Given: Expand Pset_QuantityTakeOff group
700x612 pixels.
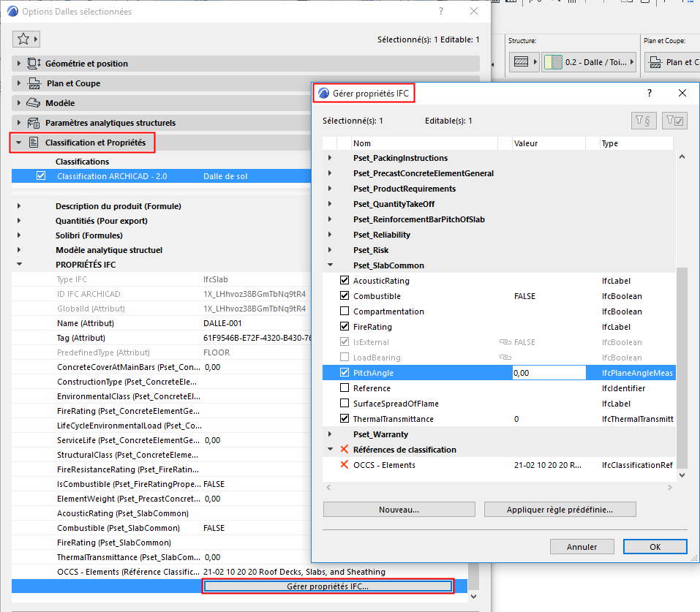Looking at the screenshot, I should pyautogui.click(x=330, y=203).
